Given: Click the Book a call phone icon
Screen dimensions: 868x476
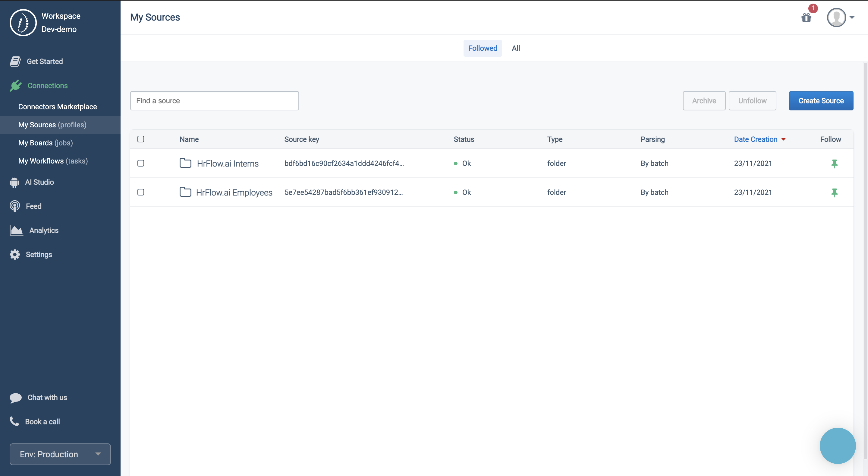Looking at the screenshot, I should point(14,421).
